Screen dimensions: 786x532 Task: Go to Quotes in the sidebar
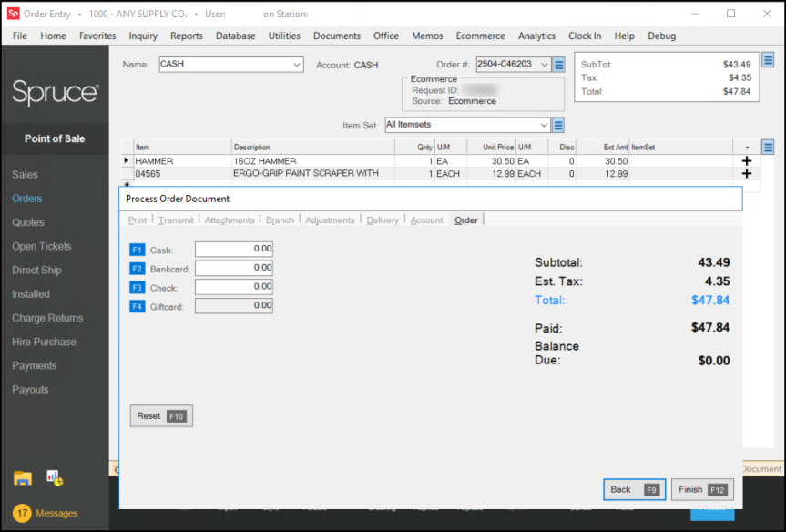(28, 222)
